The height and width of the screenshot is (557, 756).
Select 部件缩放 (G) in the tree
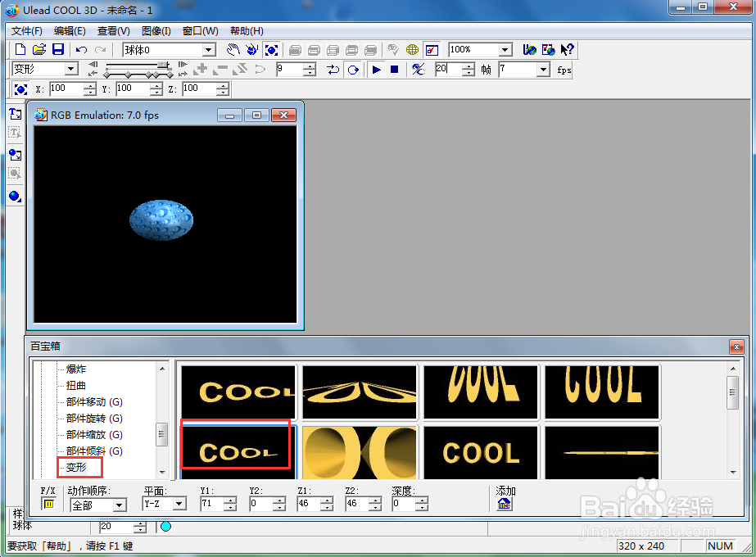click(94, 435)
